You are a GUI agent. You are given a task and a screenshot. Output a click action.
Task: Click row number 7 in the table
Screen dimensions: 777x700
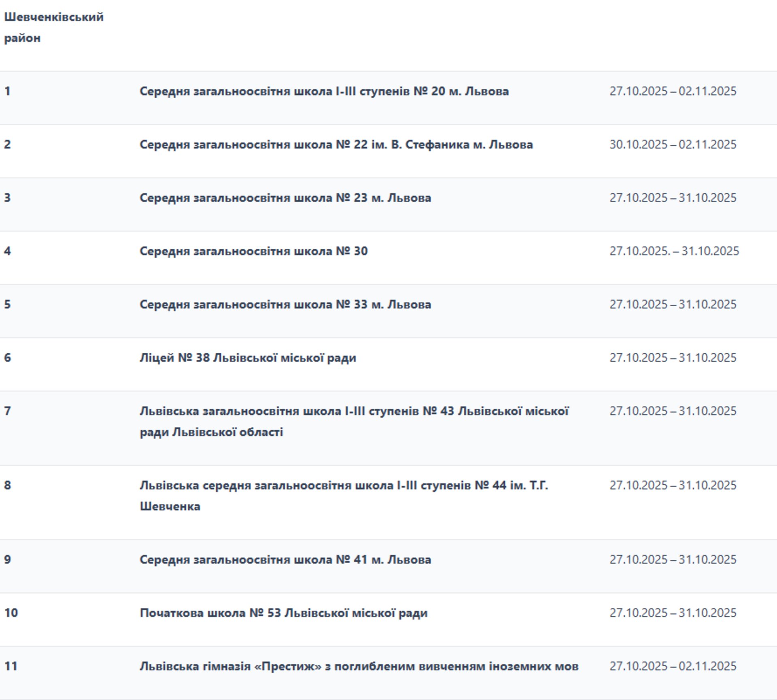click(8, 412)
